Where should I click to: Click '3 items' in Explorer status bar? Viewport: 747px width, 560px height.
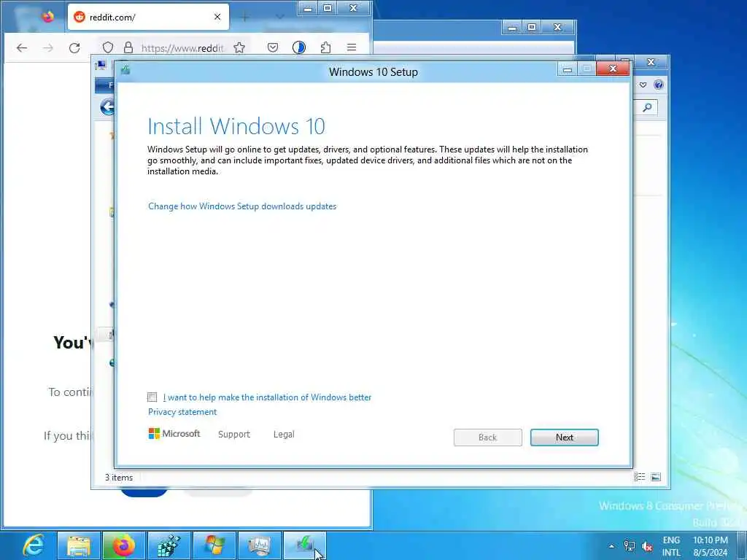[x=119, y=477]
